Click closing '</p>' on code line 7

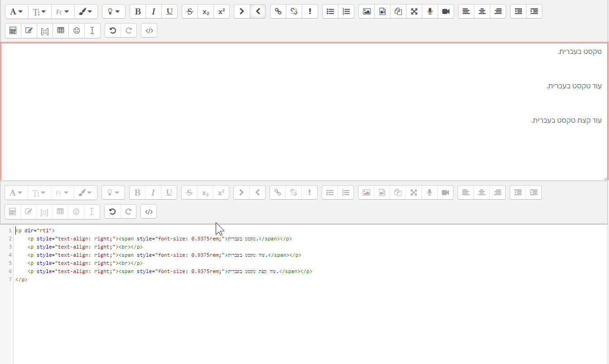[x=21, y=279]
